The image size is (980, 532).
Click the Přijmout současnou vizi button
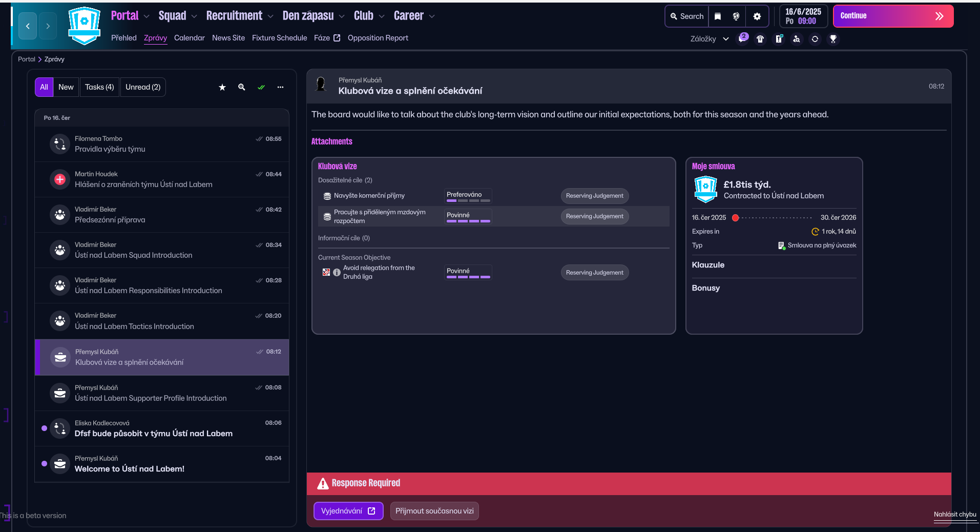click(434, 511)
